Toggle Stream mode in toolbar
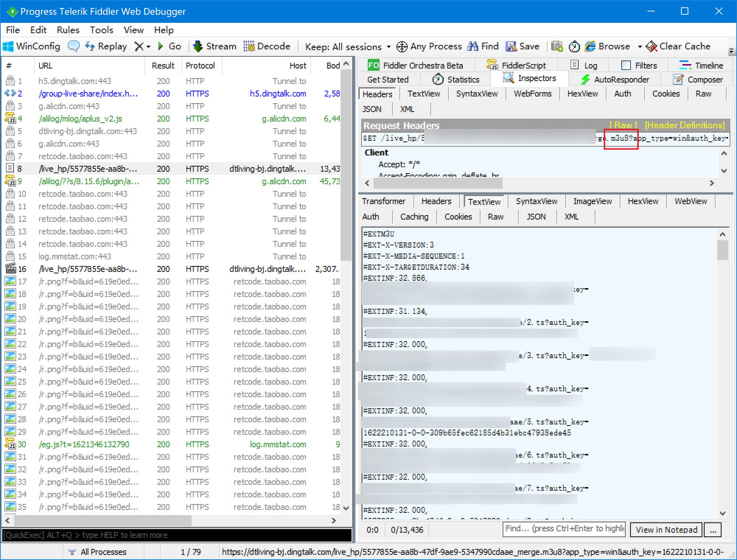Image resolution: width=737 pixels, height=560 pixels. click(x=214, y=46)
